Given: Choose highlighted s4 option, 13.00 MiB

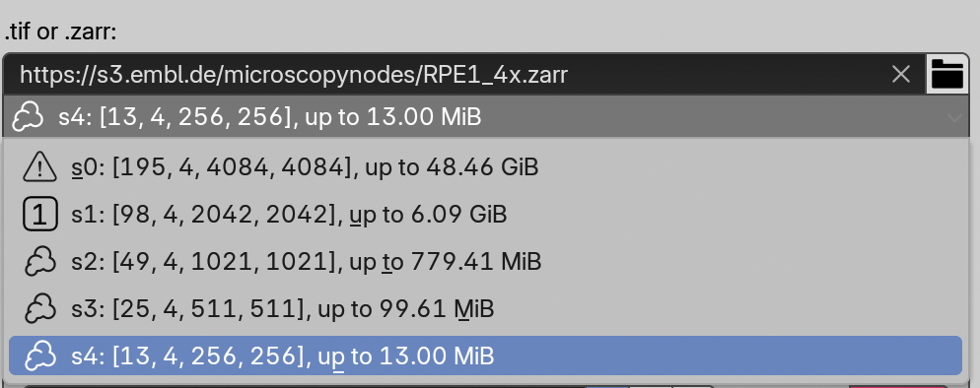Looking at the screenshot, I should click(485, 356).
